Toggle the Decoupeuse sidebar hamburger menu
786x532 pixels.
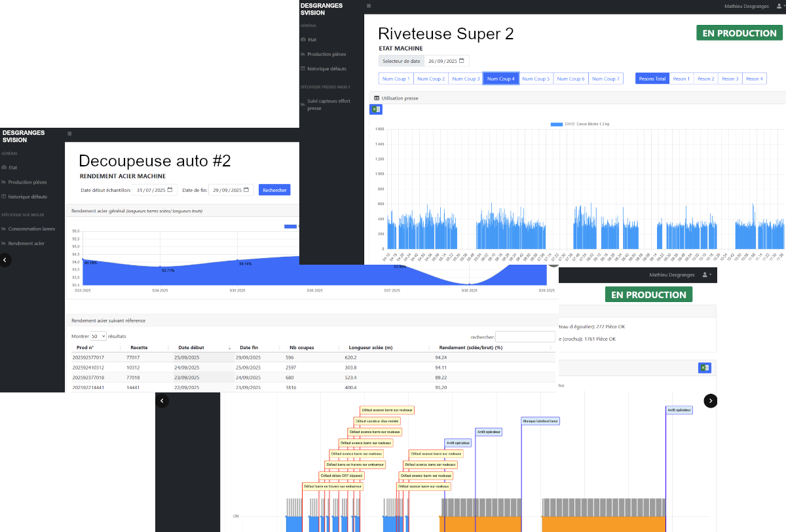69,134
